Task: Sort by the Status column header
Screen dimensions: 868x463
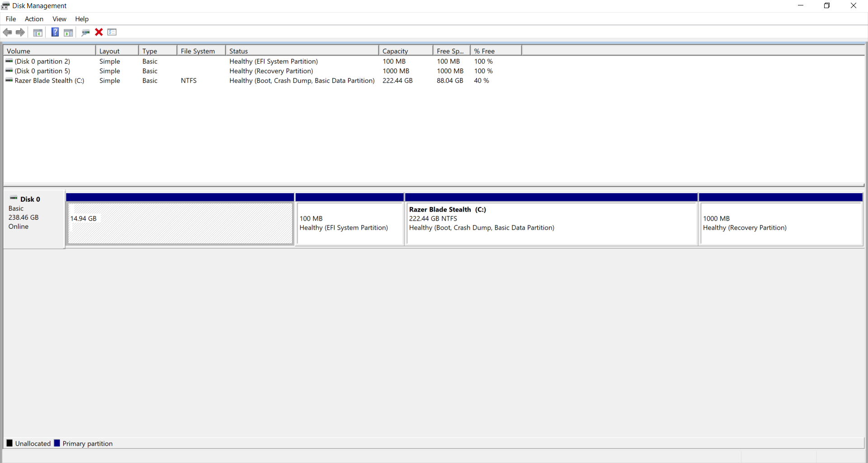Action: coord(302,51)
